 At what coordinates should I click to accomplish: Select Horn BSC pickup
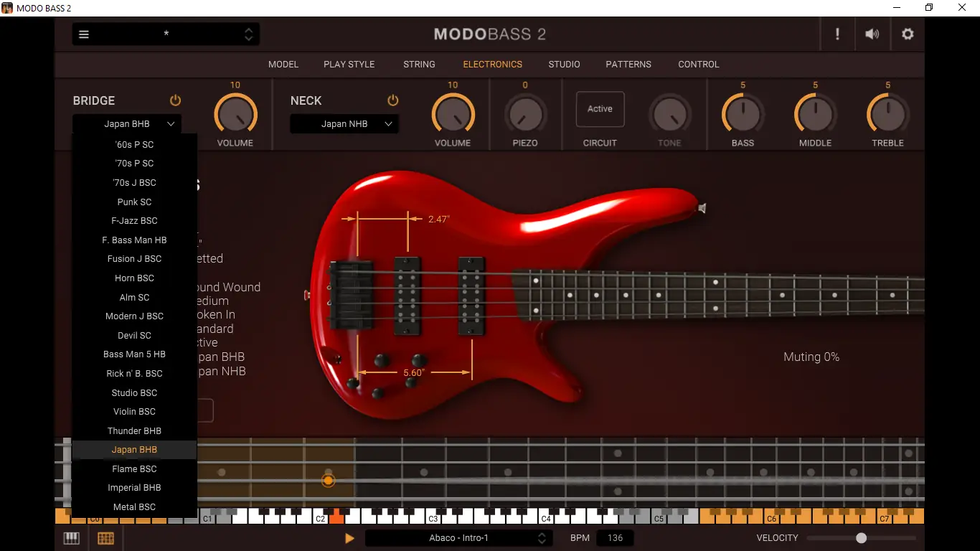(134, 278)
